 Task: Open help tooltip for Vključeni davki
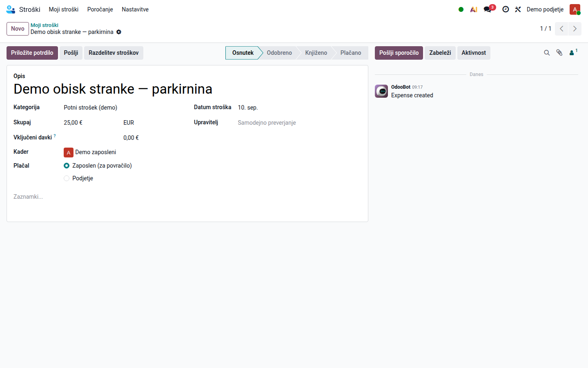55,136
